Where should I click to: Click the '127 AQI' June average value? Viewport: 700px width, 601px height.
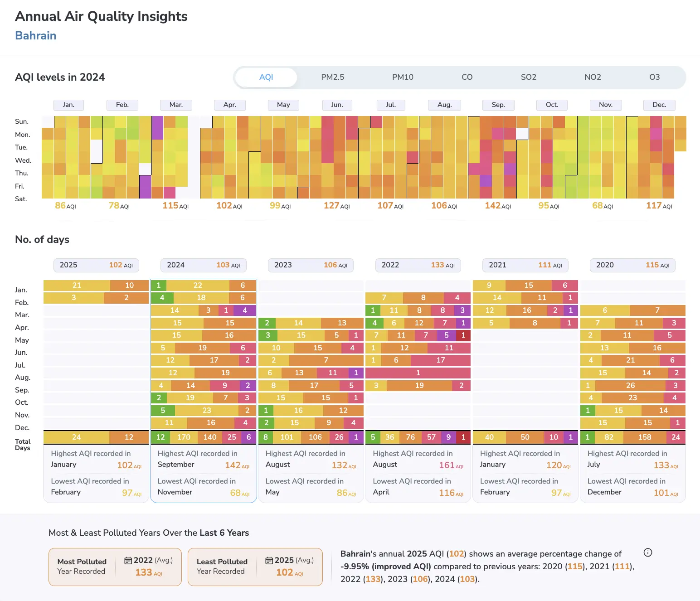[337, 206]
